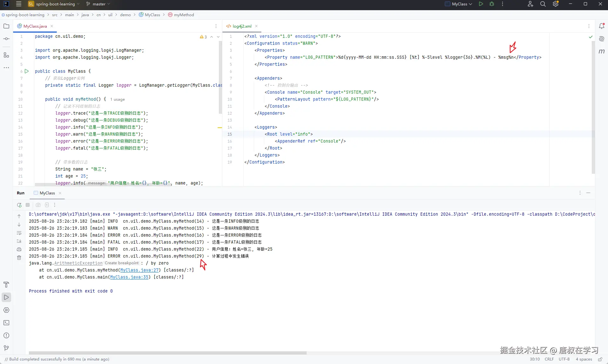Open the Commit tool window icon
Screen dimensions: 608x364
point(6,39)
